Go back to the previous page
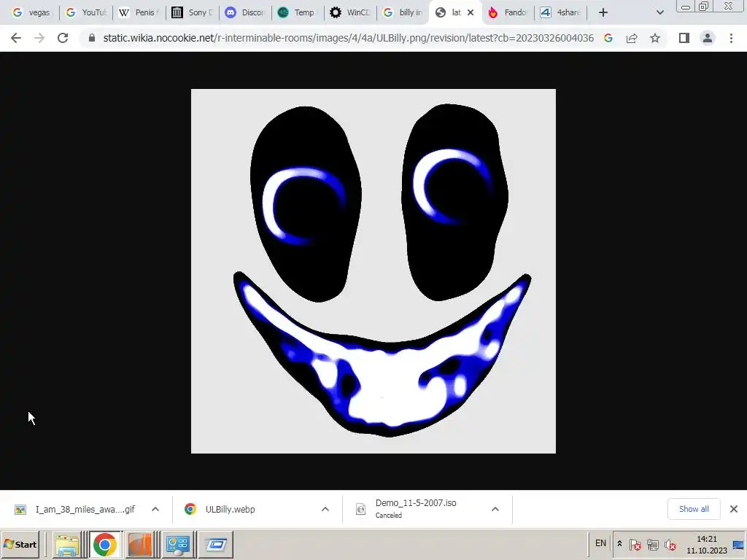This screenshot has width=747, height=560. [x=16, y=38]
